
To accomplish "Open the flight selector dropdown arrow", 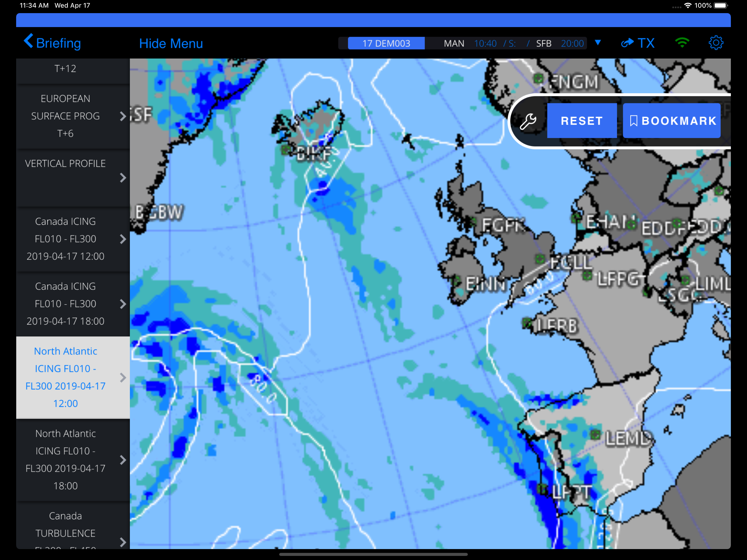I will pyautogui.click(x=598, y=43).
